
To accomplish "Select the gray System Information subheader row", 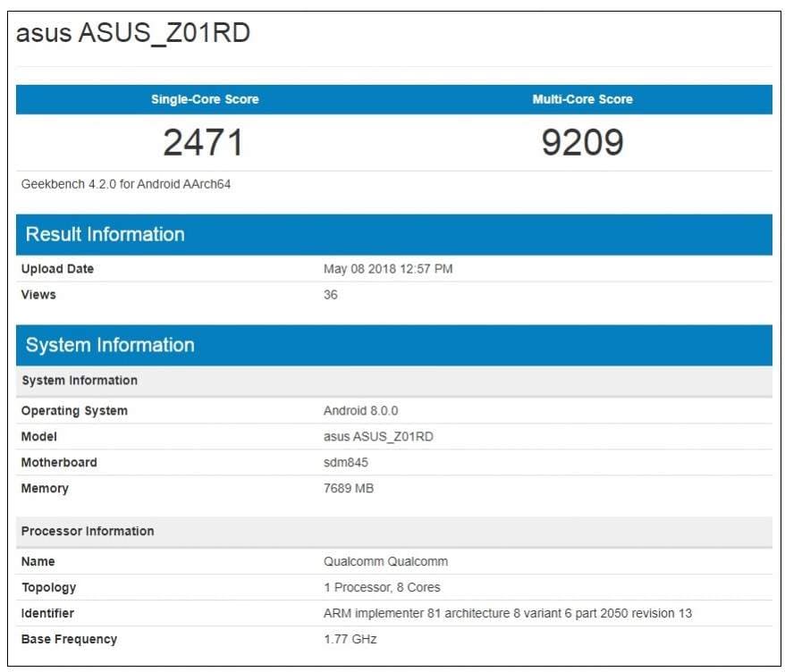I will (394, 381).
